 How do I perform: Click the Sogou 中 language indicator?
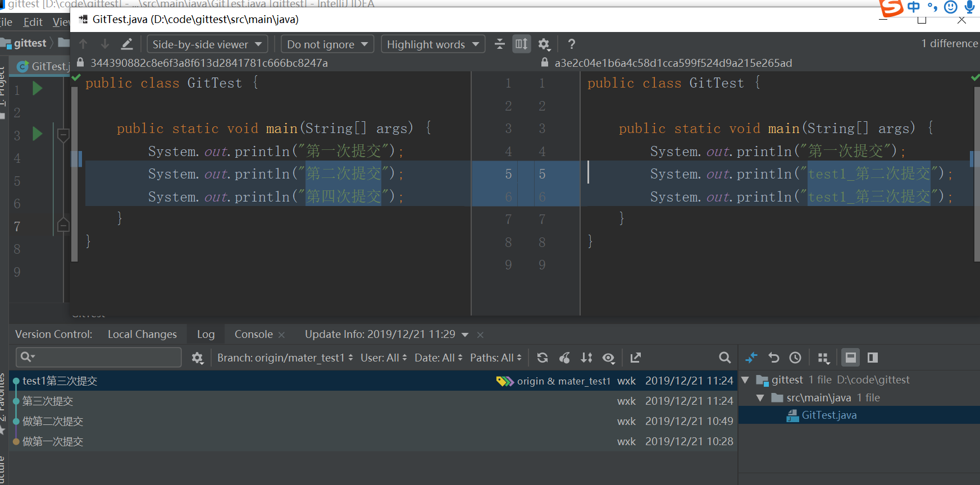[x=914, y=7]
